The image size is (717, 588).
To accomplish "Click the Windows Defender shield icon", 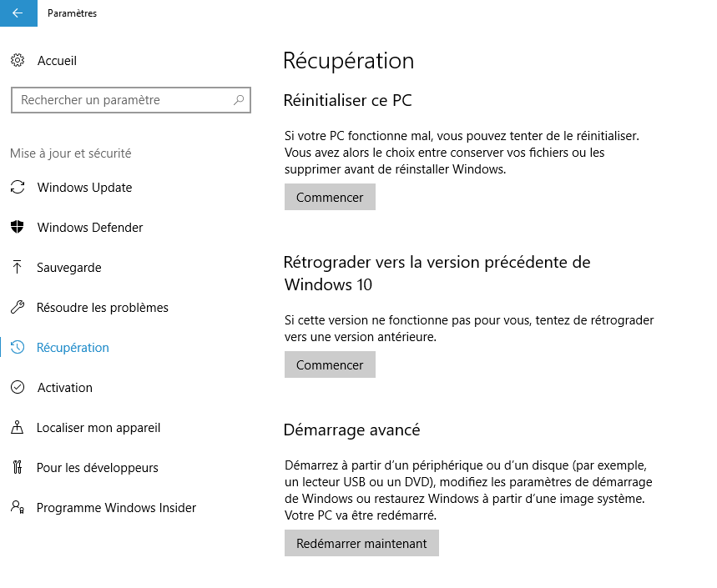I will [18, 227].
